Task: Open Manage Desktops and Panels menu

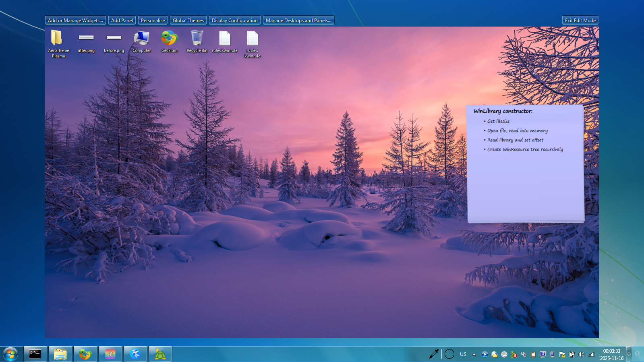Action: tap(298, 21)
